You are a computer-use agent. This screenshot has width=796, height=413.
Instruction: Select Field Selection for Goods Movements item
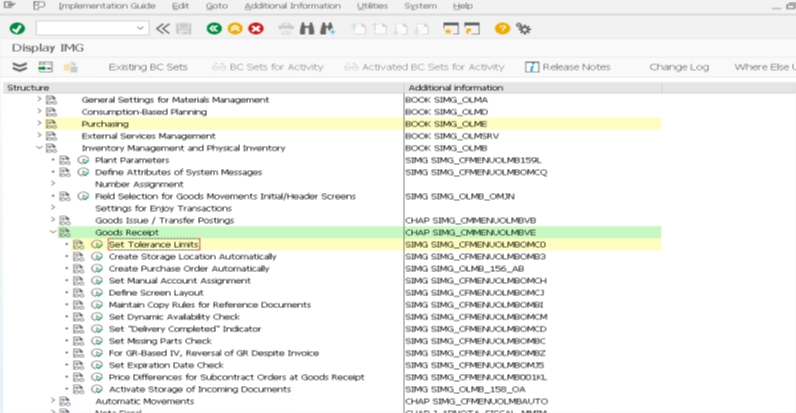[225, 196]
